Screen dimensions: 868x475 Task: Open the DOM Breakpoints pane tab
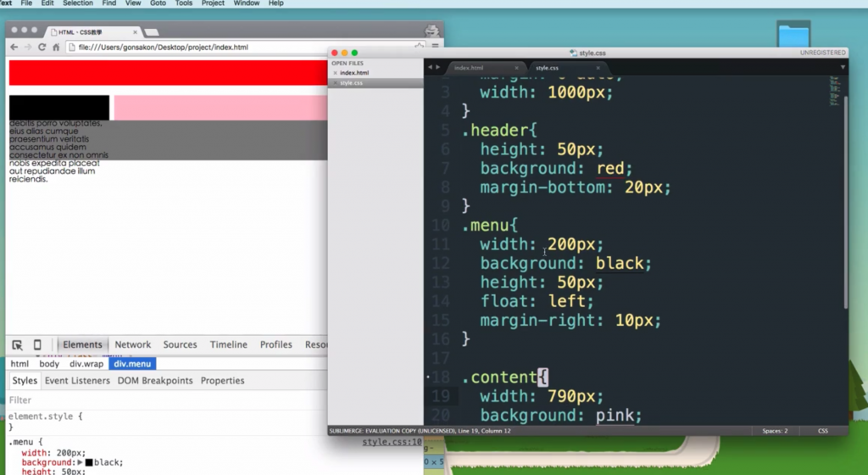point(155,380)
